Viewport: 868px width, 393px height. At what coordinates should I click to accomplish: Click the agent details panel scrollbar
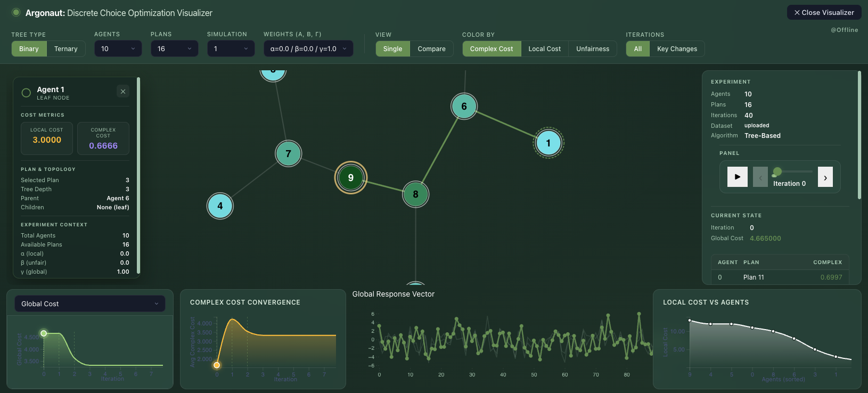(x=138, y=176)
